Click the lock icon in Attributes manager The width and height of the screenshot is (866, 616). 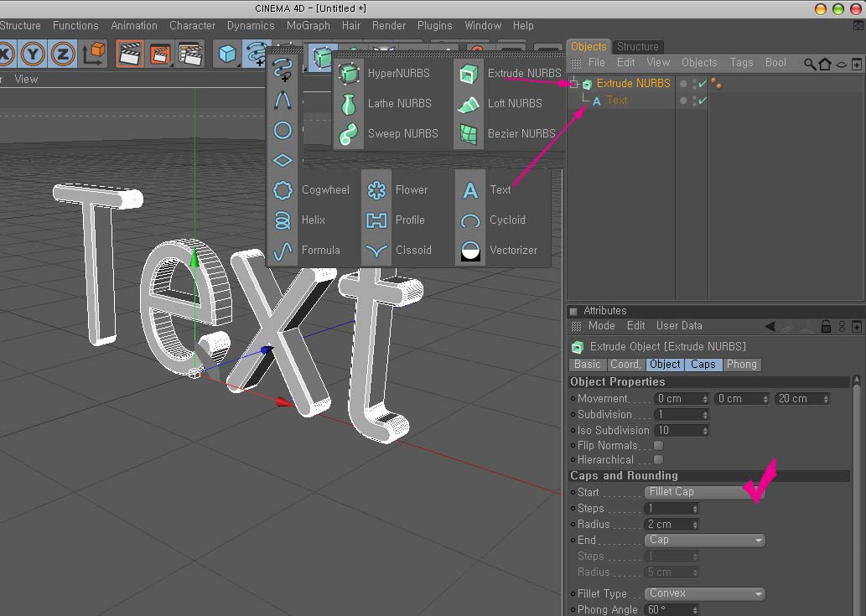(x=827, y=326)
